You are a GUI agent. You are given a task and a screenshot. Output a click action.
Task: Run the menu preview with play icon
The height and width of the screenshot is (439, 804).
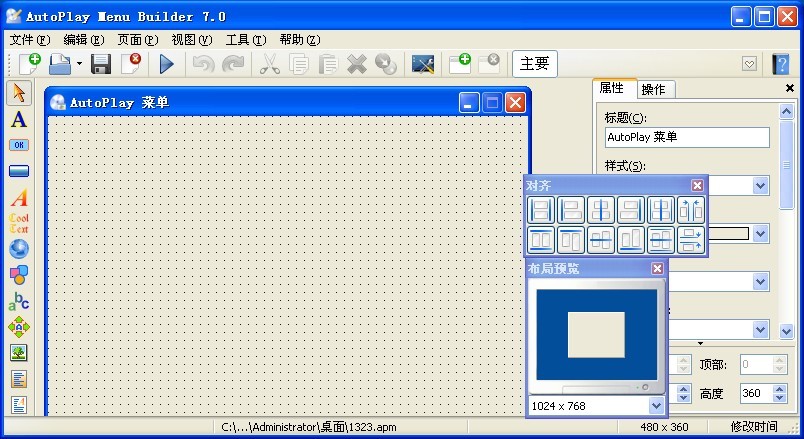[x=167, y=64]
